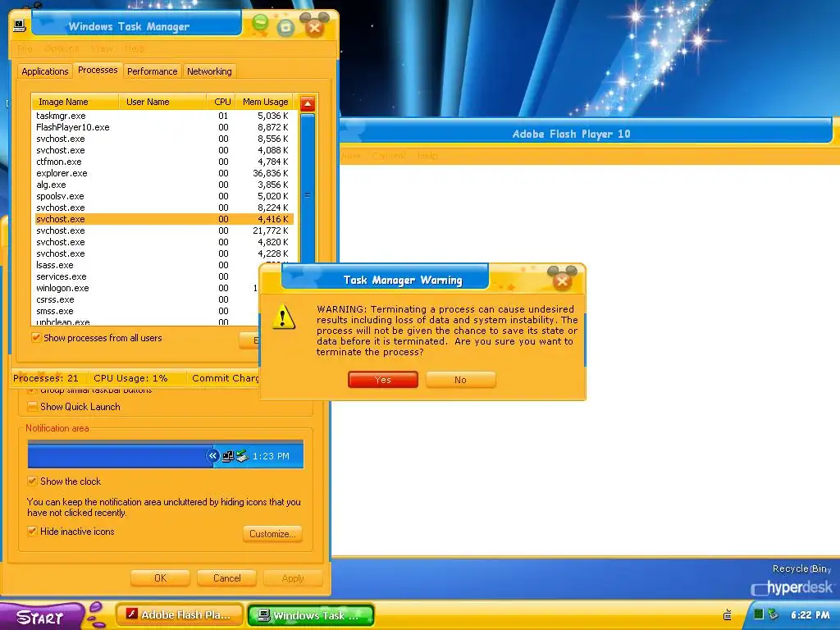Select the alg.exe process row
Image resolution: width=840 pixels, height=630 pixels.
162,185
